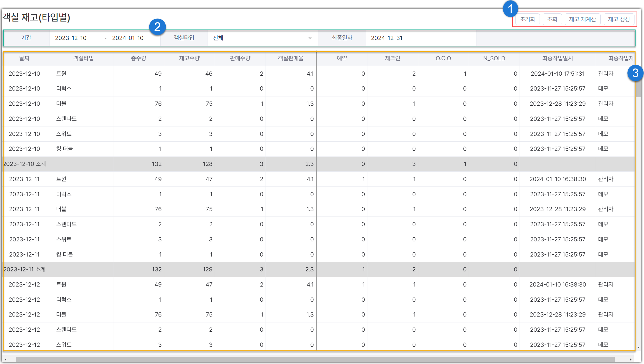This screenshot has width=644, height=364.
Task: Click the 재고 생성 button
Action: click(619, 19)
